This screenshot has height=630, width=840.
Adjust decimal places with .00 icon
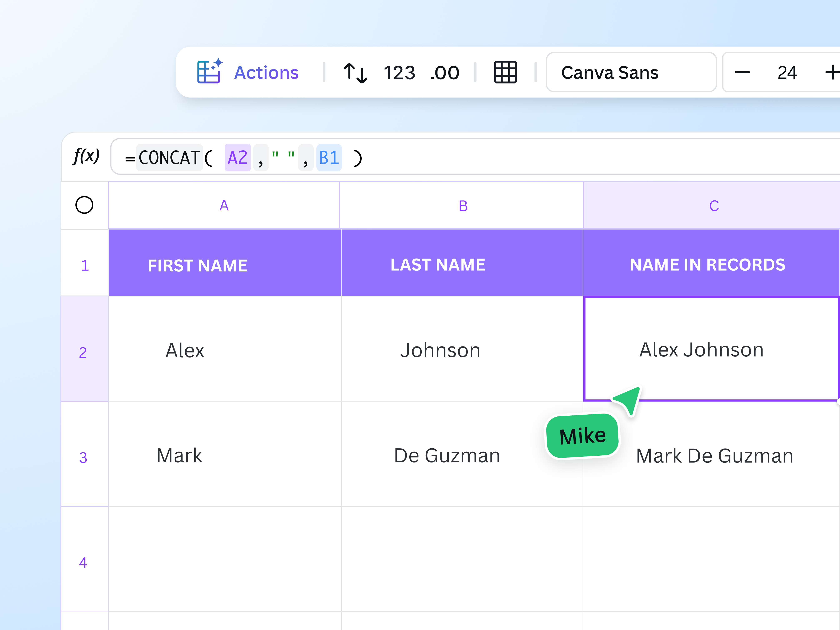445,72
